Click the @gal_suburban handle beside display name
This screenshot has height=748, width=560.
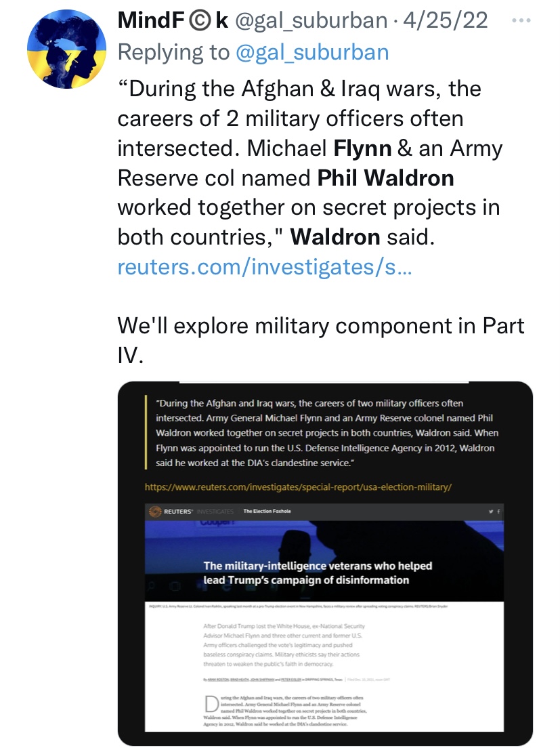click(310, 20)
